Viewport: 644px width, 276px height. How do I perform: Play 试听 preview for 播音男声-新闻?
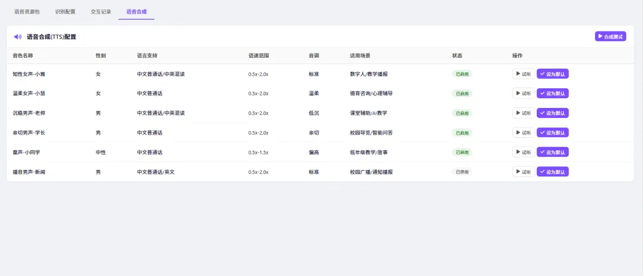tap(524, 172)
